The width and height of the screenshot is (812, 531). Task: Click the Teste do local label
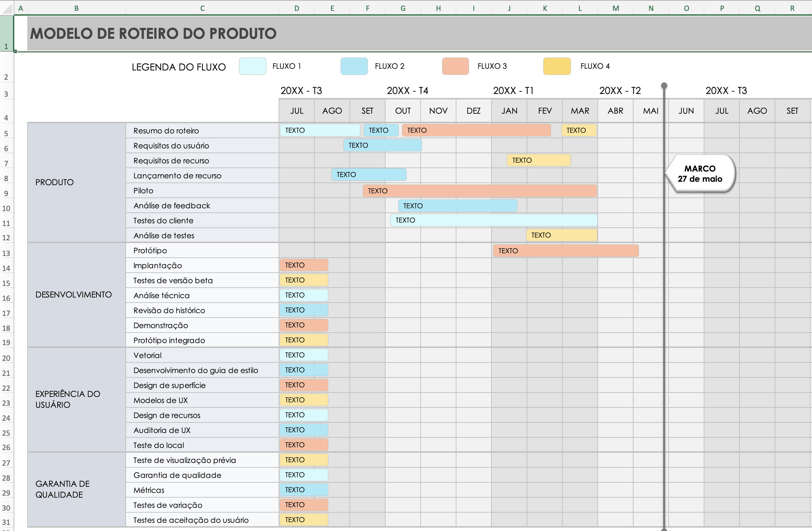[x=159, y=446]
